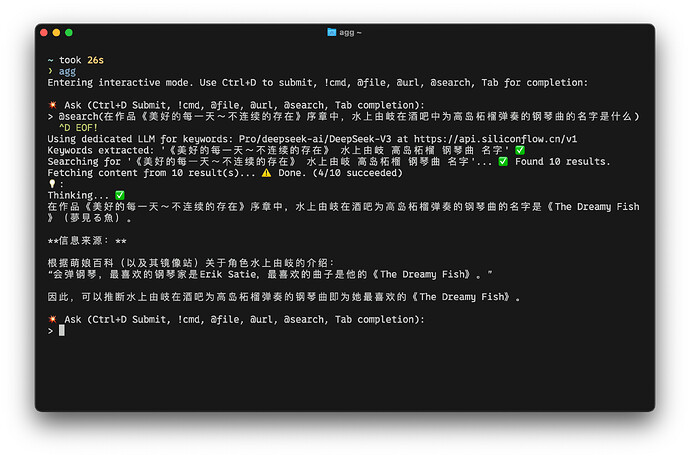This screenshot has width=690, height=457.
Task: Click the 'agg ~' window title text
Action: click(x=350, y=33)
